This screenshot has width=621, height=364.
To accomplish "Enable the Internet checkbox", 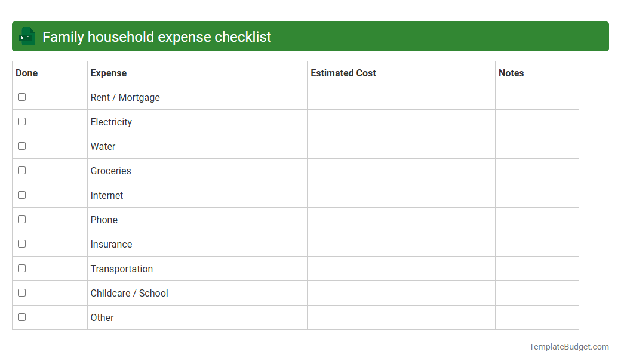I will [21, 194].
